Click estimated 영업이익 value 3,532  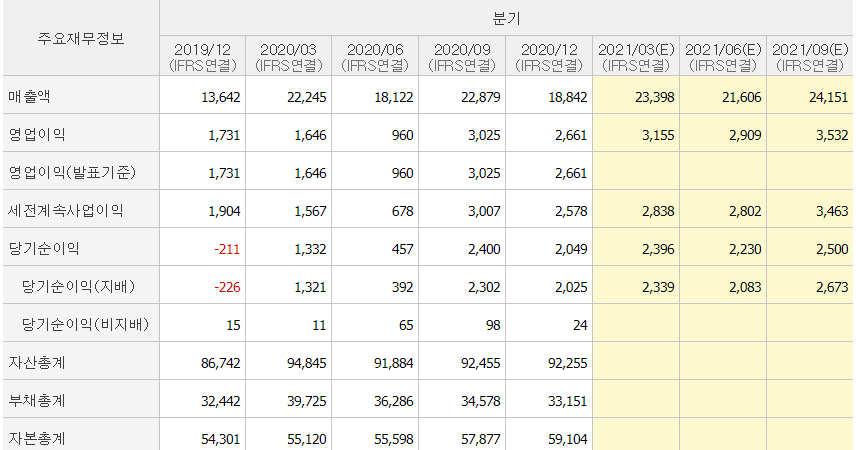click(833, 135)
